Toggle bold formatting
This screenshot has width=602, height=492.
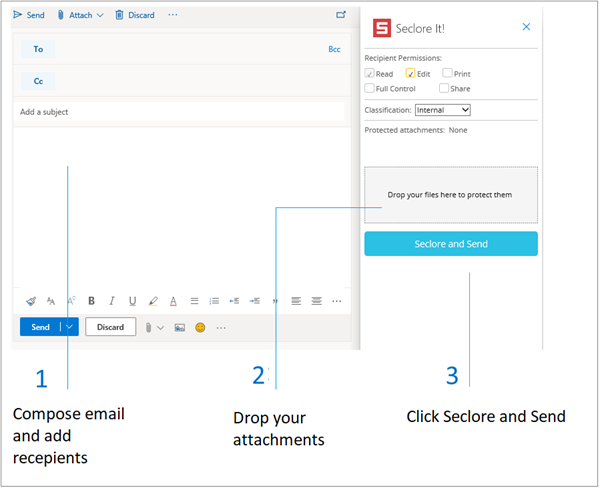91,302
